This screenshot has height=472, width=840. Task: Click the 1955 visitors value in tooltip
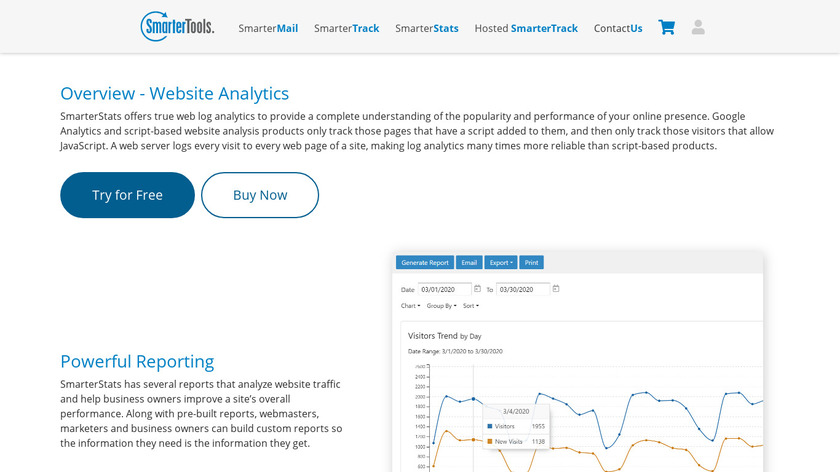(538, 426)
